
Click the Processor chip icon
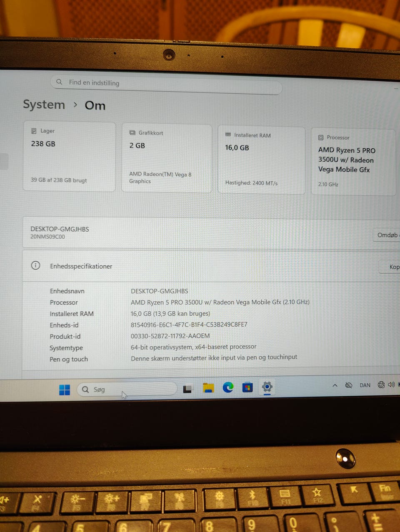[321, 137]
